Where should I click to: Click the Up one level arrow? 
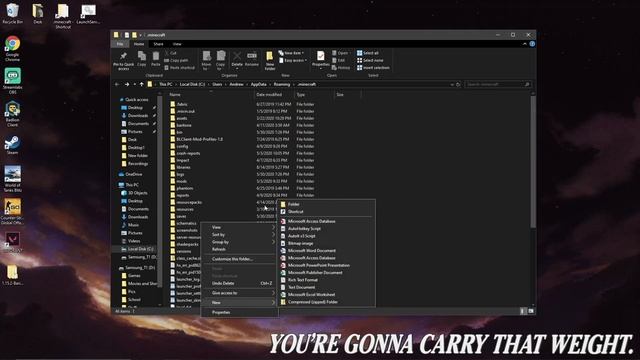point(142,84)
